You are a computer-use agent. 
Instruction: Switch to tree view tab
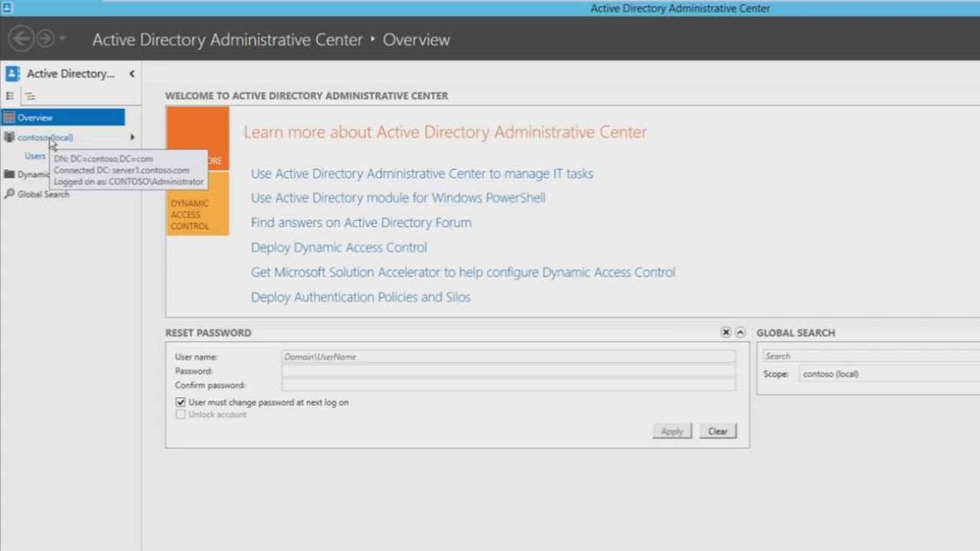click(x=30, y=96)
